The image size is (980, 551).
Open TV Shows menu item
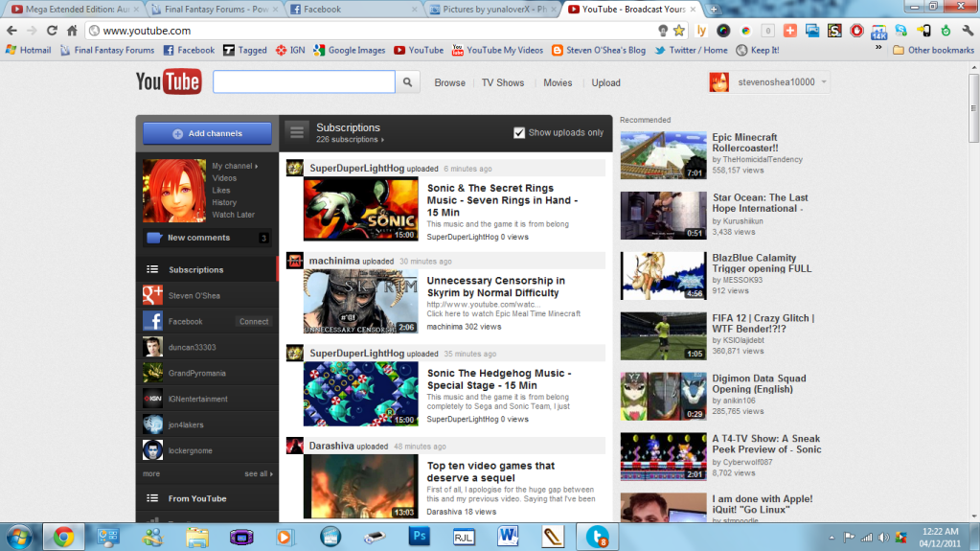tap(503, 82)
